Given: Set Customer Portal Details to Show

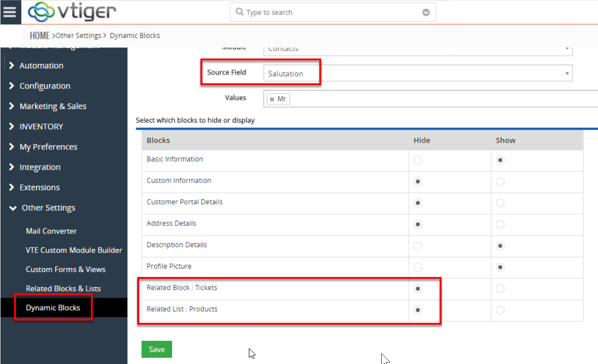Looking at the screenshot, I should (500, 203).
